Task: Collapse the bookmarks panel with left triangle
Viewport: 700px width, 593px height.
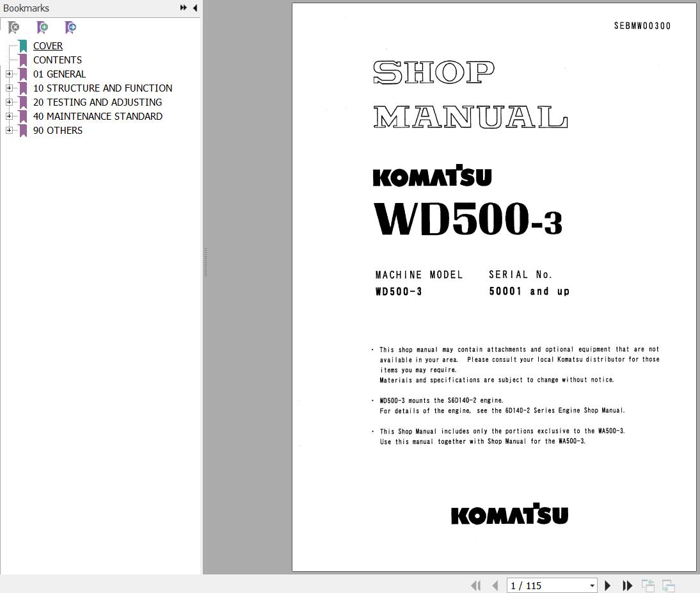Action: [x=195, y=8]
